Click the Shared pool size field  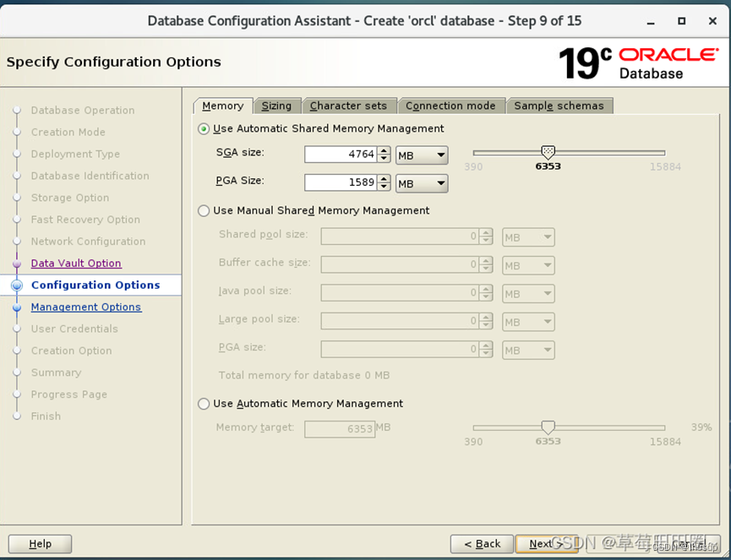[400, 237]
